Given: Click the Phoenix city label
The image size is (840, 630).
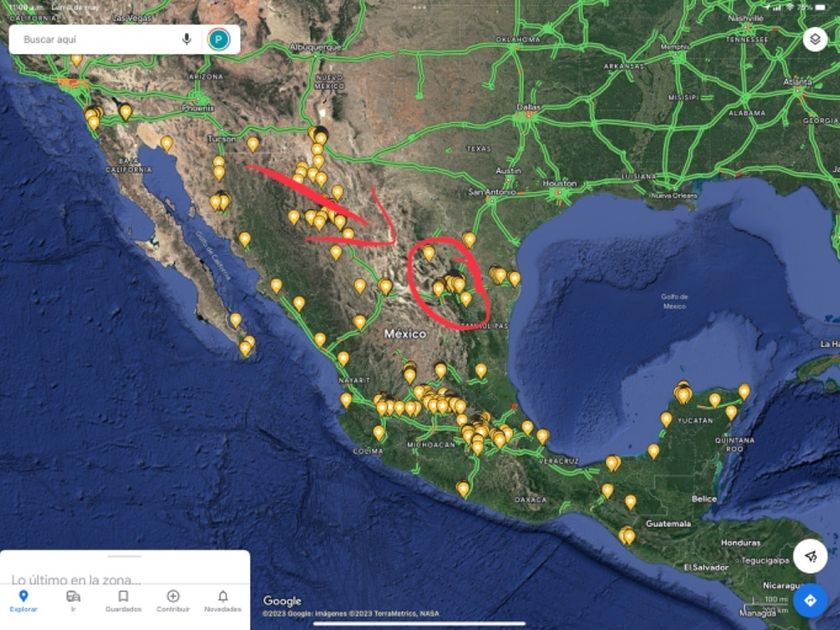Looking at the screenshot, I should coord(198,108).
